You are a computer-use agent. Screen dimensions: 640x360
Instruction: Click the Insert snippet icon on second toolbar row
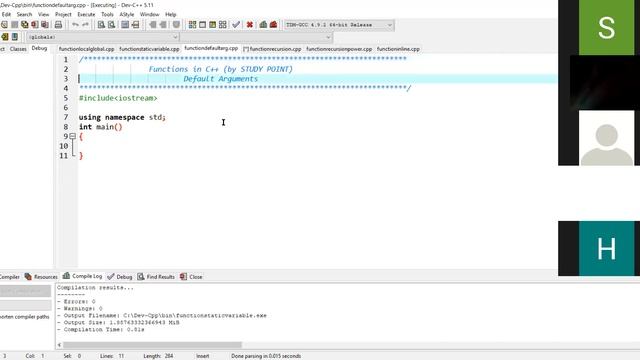click(5, 37)
